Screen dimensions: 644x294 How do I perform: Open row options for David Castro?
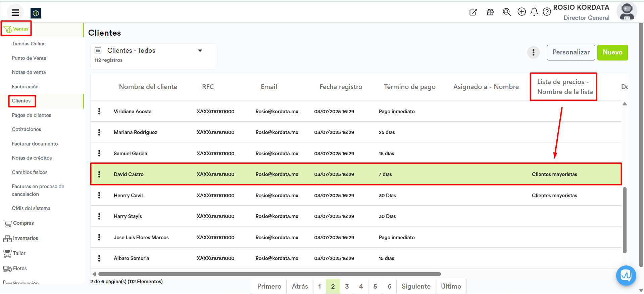pos(99,174)
